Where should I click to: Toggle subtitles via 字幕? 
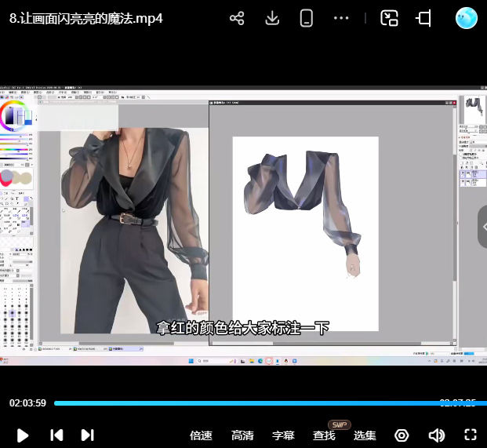(283, 435)
